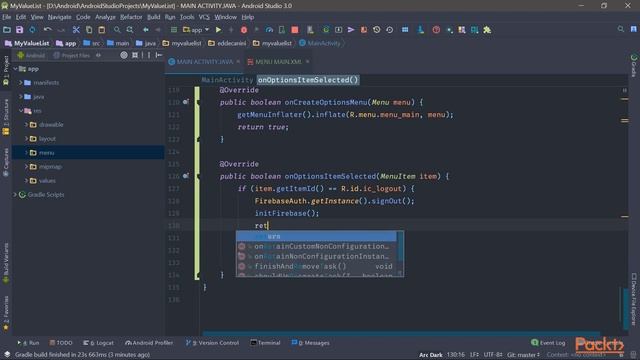Open the Refactor menu
This screenshot has height=360, width=640.
click(131, 17)
